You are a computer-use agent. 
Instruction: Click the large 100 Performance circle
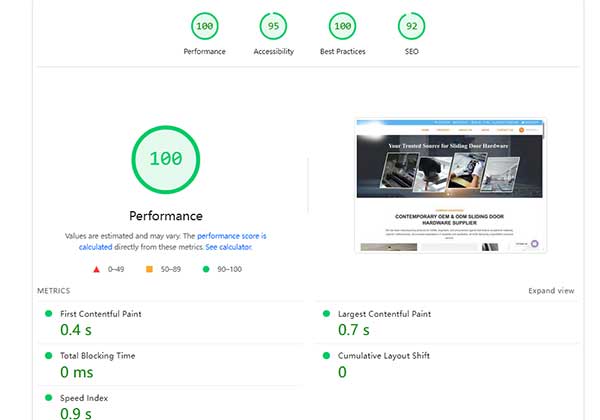click(165, 159)
